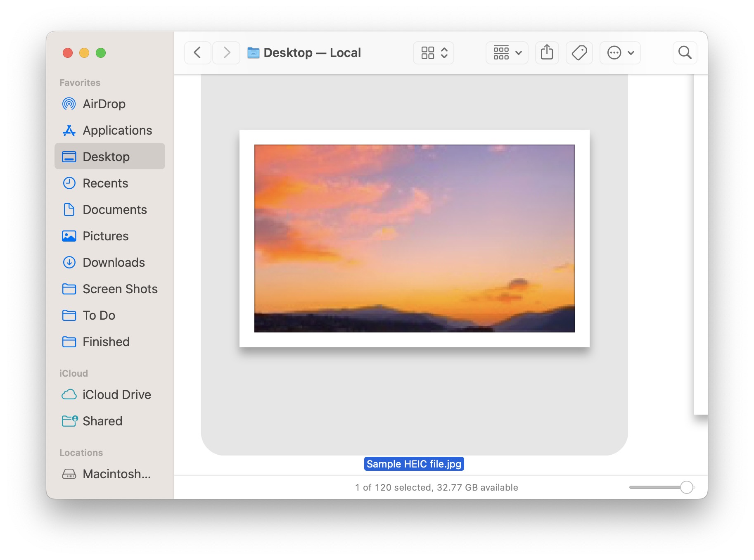754x560 pixels.
Task: Open the Screen Shots folder
Action: point(120,289)
